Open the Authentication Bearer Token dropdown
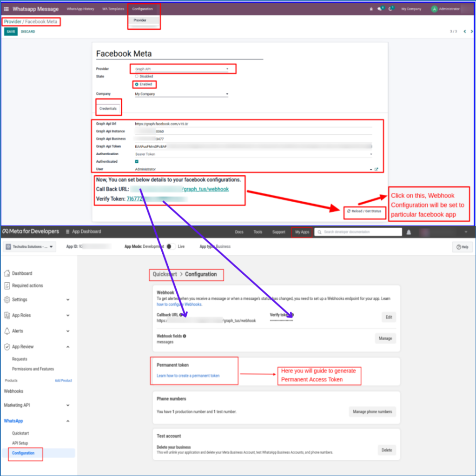Screen dimensions: 476x476 [x=253, y=154]
